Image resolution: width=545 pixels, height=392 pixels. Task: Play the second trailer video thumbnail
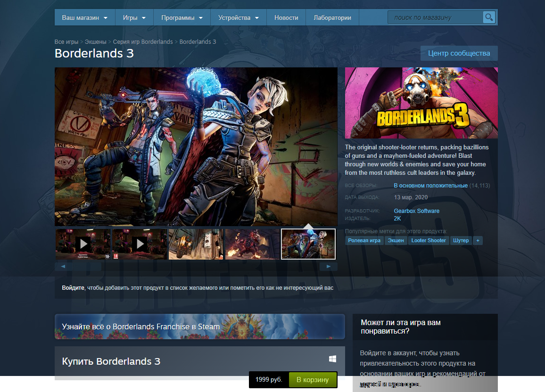[140, 244]
